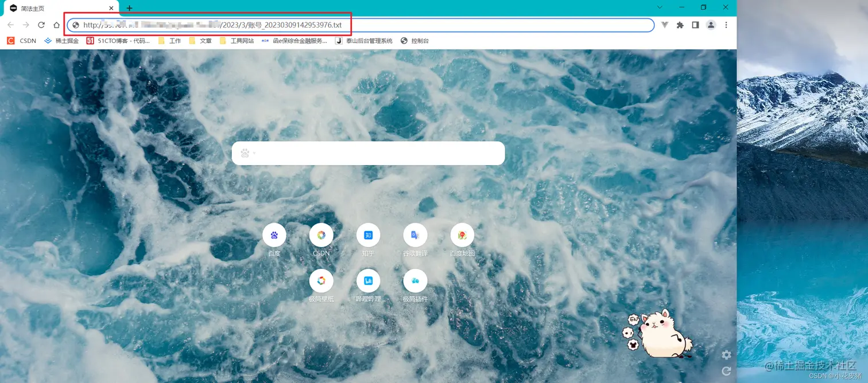Open a new tab with plus button
Viewport: 868px width, 383px height.
[x=129, y=8]
